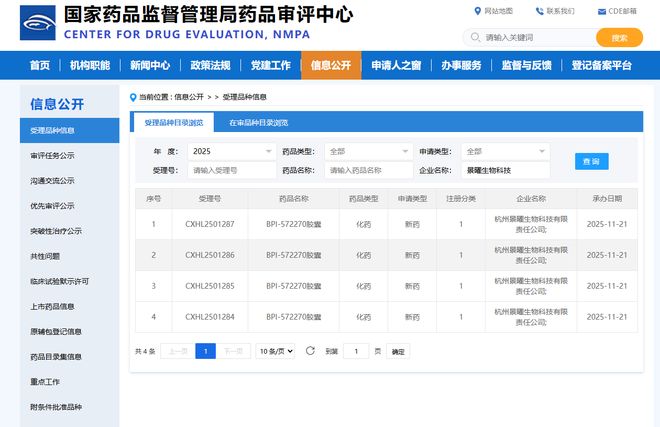Click the magnifier icon in search box
Viewport: 660px width, 427px height.
475,37
